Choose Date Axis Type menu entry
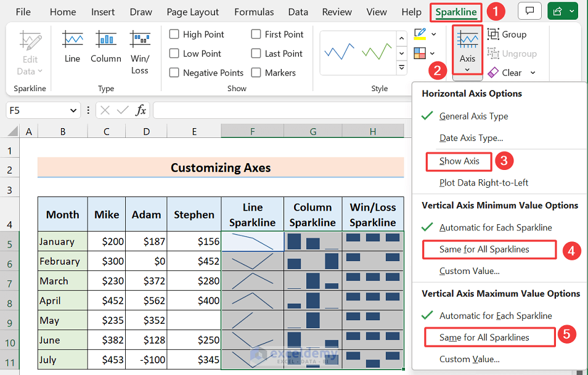This screenshot has height=375, width=588. tap(471, 139)
